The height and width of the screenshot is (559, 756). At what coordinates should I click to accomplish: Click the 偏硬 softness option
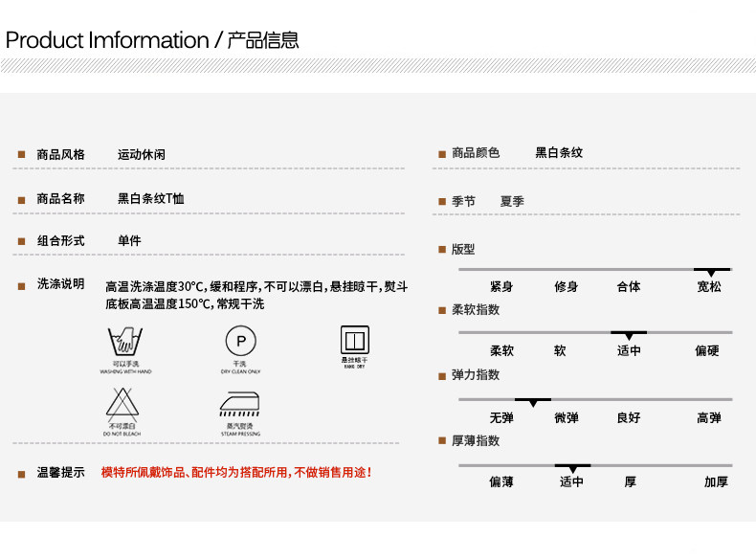[707, 350]
